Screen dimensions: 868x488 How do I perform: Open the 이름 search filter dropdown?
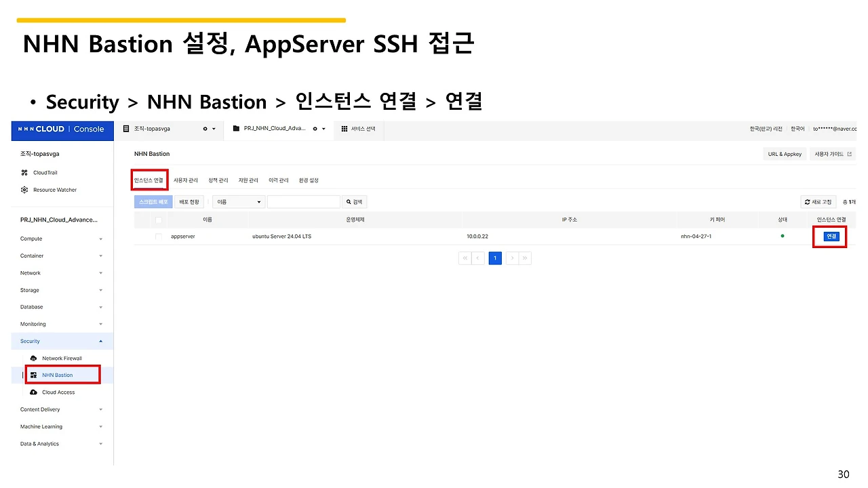[x=239, y=202]
